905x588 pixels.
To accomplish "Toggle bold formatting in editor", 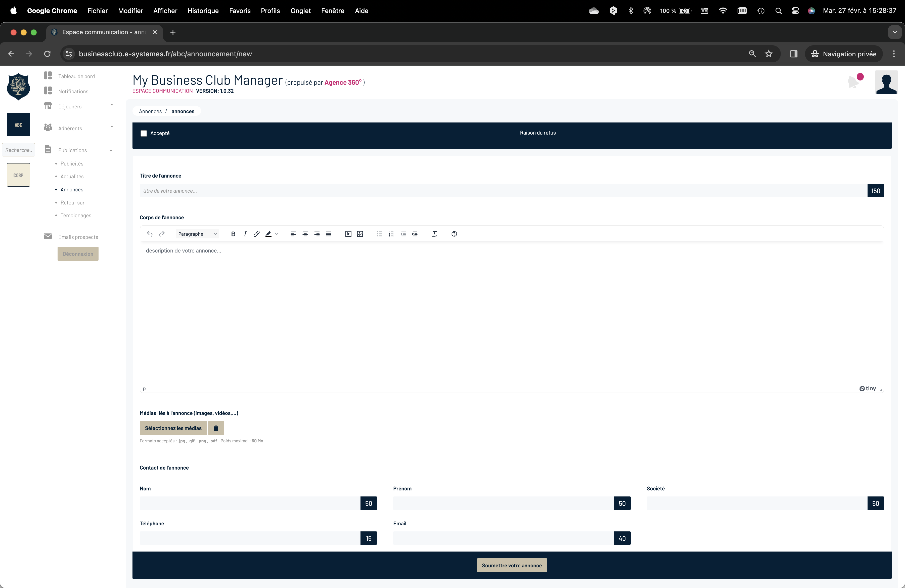I will pyautogui.click(x=233, y=234).
